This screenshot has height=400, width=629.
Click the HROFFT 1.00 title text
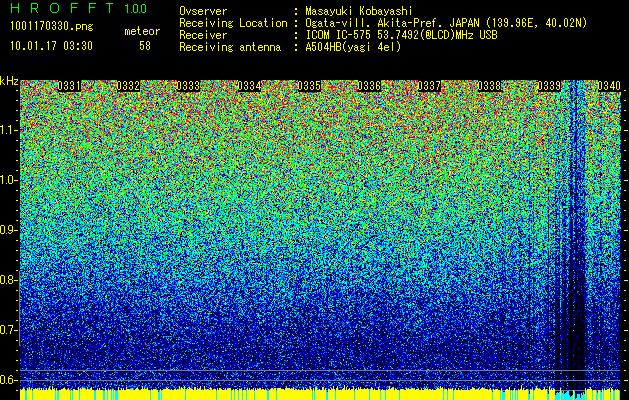[x=79, y=8]
